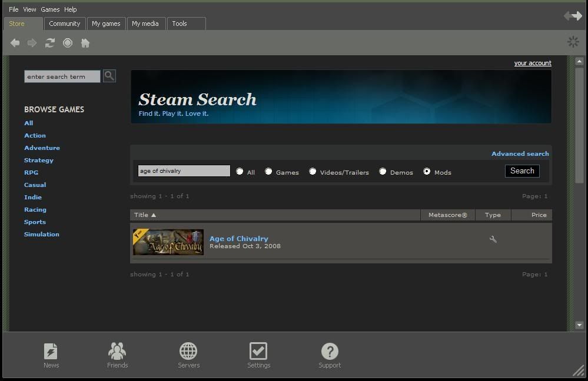This screenshot has width=588, height=381.
Task: Click the vertical scrollbar thumb
Action: click(579, 125)
